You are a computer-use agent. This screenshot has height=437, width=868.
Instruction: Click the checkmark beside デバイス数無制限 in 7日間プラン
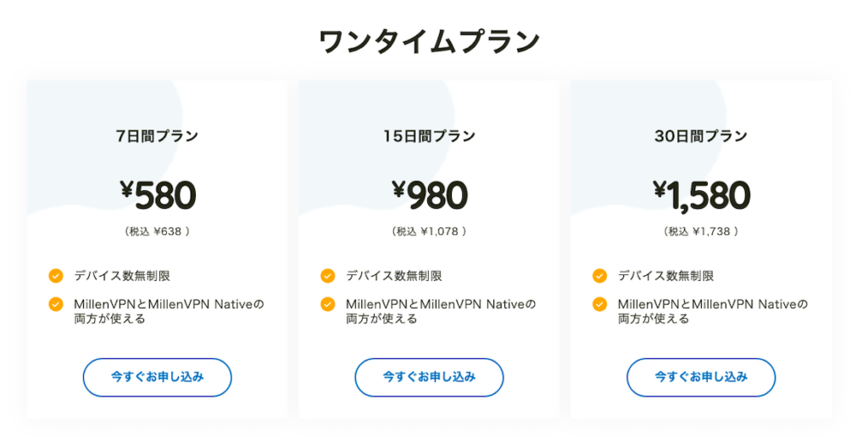[x=56, y=276]
